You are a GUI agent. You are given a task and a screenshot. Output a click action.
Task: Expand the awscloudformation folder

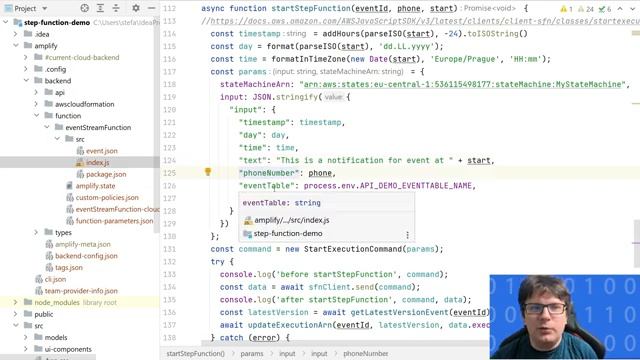[36, 104]
